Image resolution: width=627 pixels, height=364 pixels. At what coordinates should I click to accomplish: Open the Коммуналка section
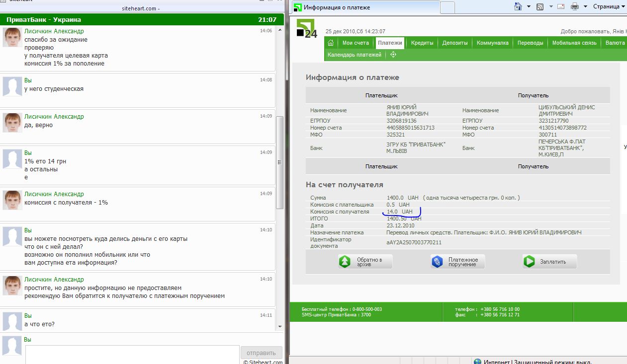tap(493, 43)
